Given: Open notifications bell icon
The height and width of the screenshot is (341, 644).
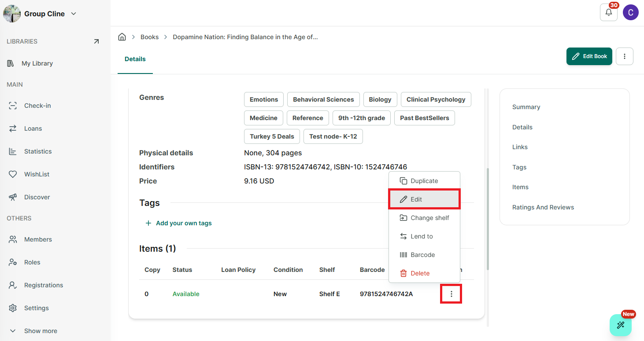Looking at the screenshot, I should [x=609, y=12].
